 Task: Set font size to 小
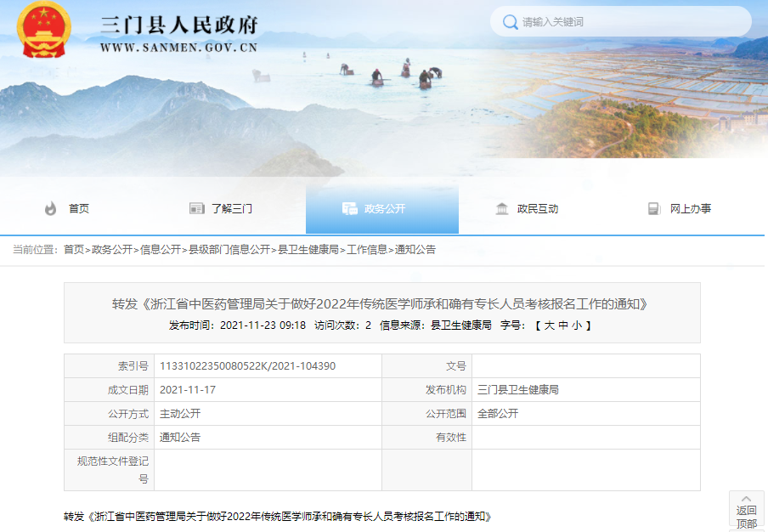tap(577, 325)
